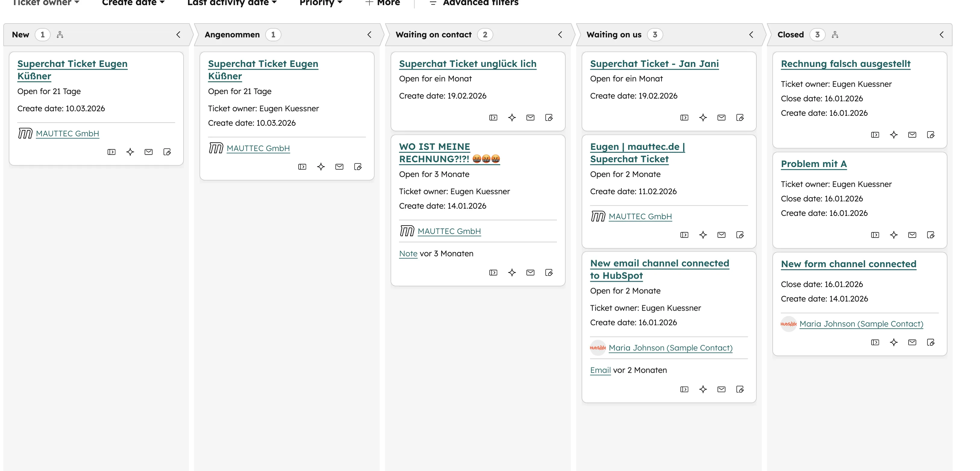Click the MAUTTEC GmbH logo in the Angenommen column

tap(216, 148)
